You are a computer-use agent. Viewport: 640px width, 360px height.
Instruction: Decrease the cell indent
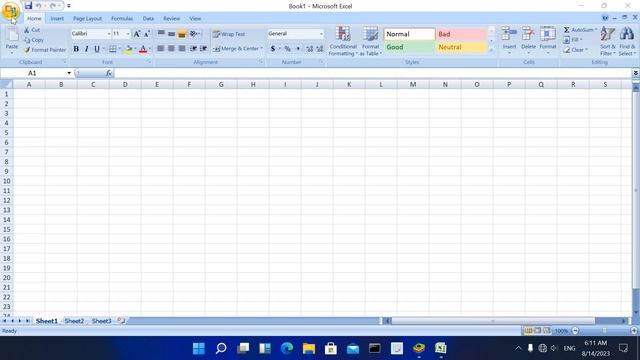coord(193,49)
